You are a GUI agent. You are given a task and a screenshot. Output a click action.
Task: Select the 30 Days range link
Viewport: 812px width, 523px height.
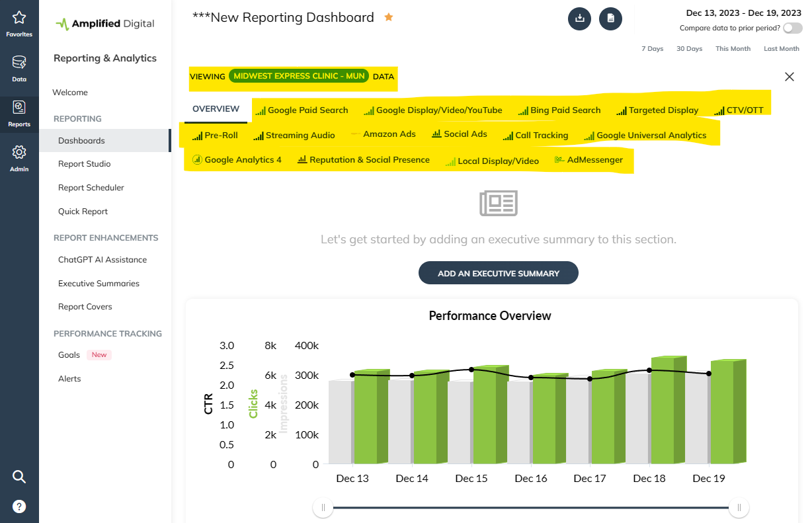point(689,49)
